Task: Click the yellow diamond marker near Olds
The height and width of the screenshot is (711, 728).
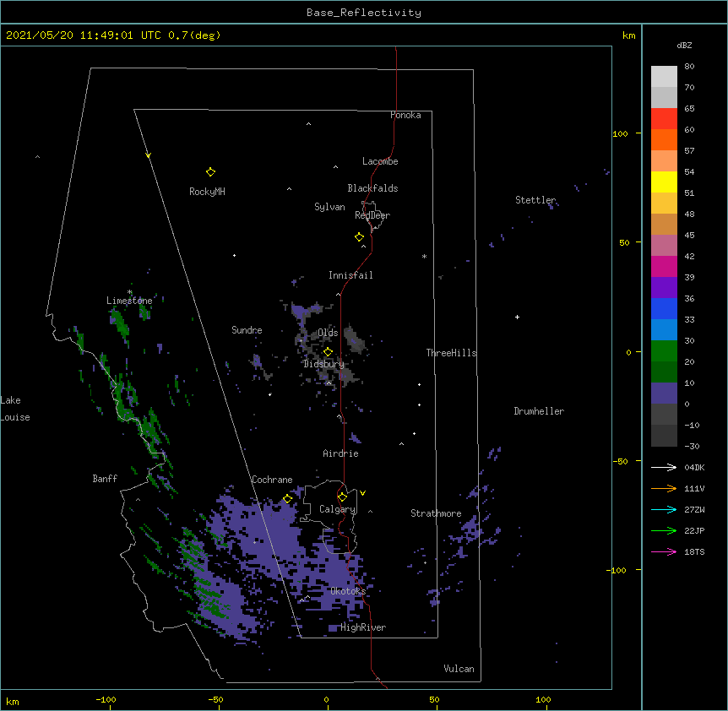Action: click(328, 352)
